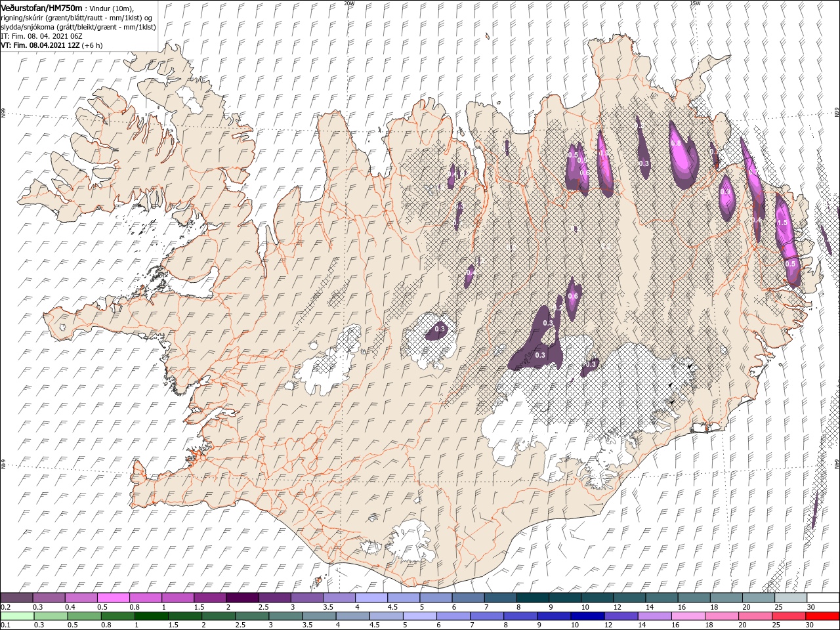Click the Veðurstofan/HM750m title text
Image resolution: width=840 pixels, height=630 pixels.
[42, 7]
